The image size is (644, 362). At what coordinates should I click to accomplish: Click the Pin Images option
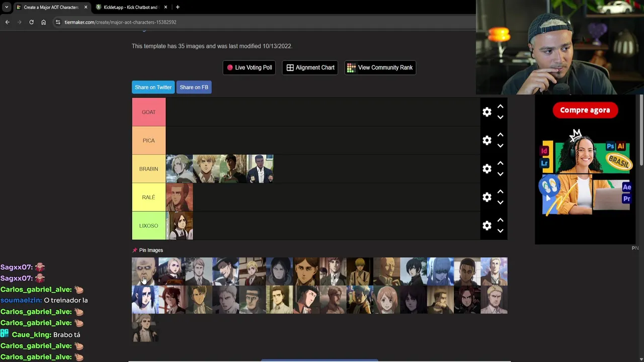pyautogui.click(x=151, y=250)
